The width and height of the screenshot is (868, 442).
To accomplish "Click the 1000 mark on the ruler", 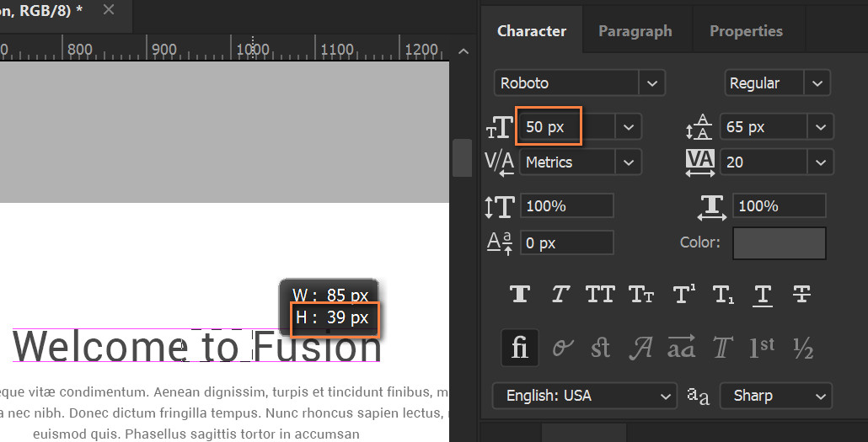I will coord(253,49).
